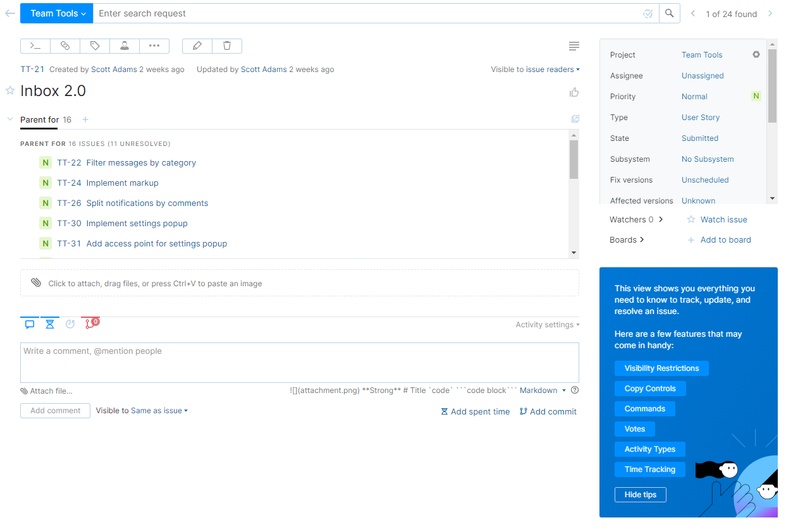798x532 pixels.
Task: Toggle comments activity filter
Action: point(29,323)
